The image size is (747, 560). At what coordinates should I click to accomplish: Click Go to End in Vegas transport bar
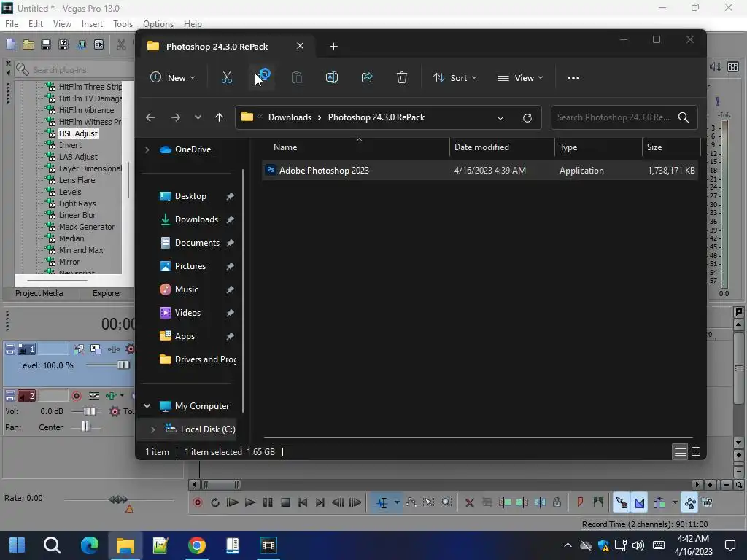[x=320, y=502]
